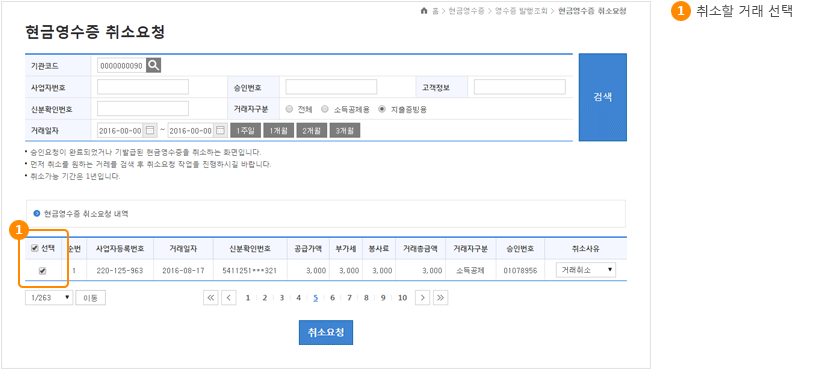Go to the last page arrow
Image resolution: width=822 pixels, height=369 pixels.
(440, 298)
